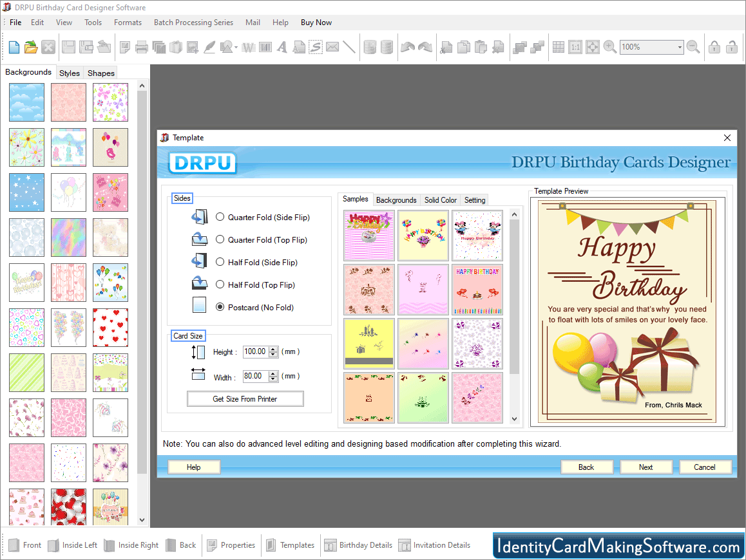Open the shapes tool dropdown arrow
Viewport: 746px width, 560px height.
pyautogui.click(x=236, y=47)
